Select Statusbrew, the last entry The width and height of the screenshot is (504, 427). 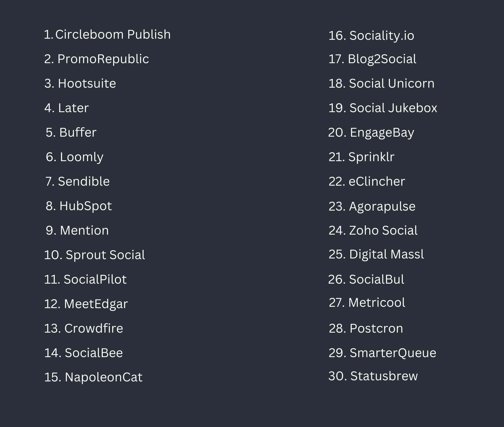pyautogui.click(x=373, y=376)
